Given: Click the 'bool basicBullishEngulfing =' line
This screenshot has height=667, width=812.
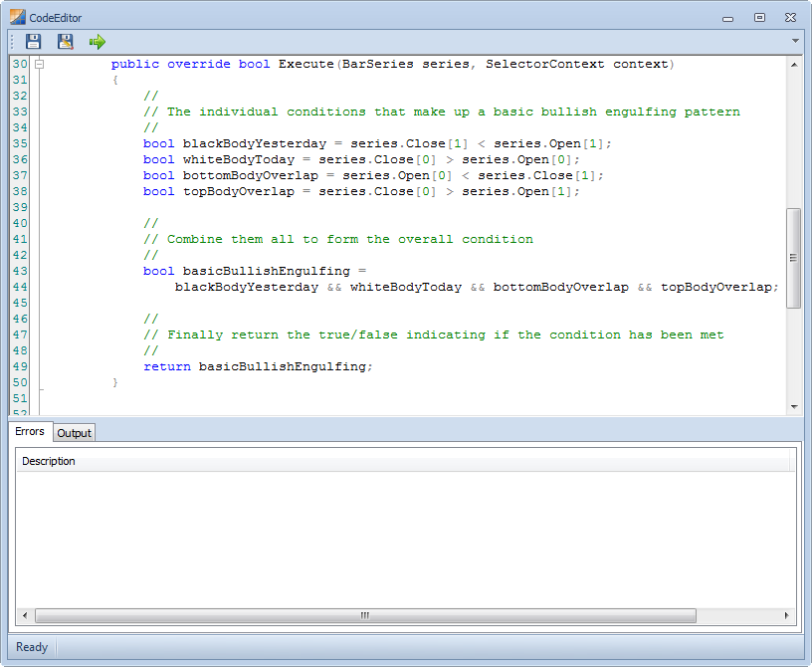Looking at the screenshot, I should click(255, 271).
